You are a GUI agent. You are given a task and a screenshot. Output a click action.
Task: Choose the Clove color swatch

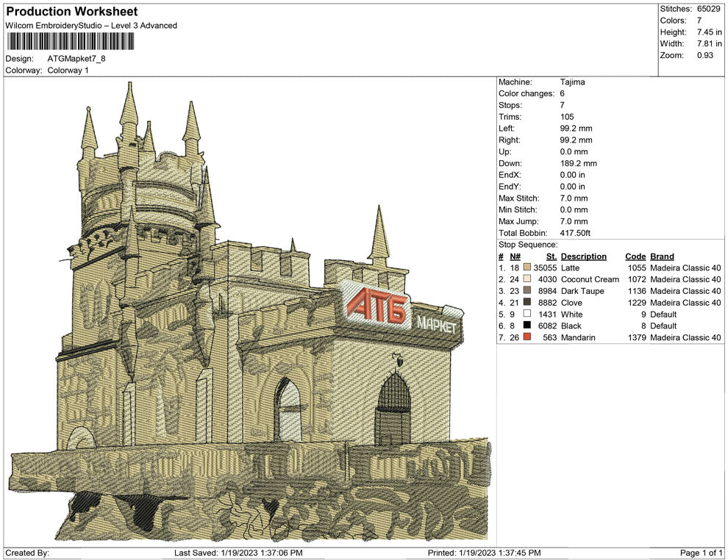[x=527, y=303]
